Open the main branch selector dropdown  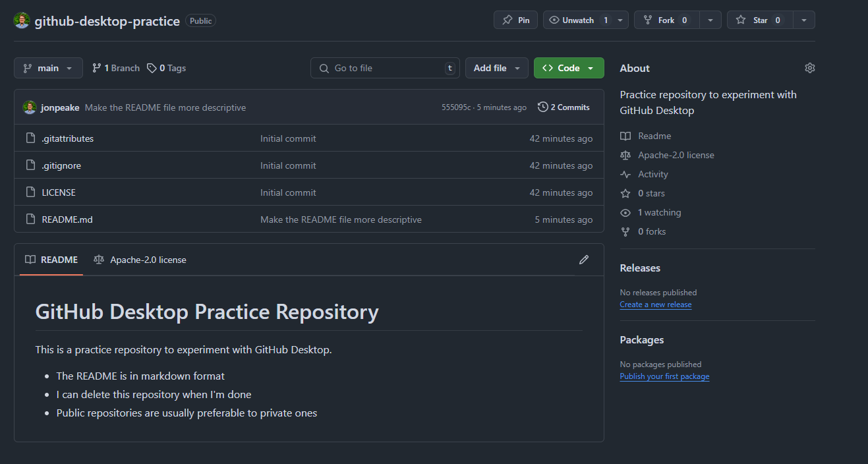(48, 68)
